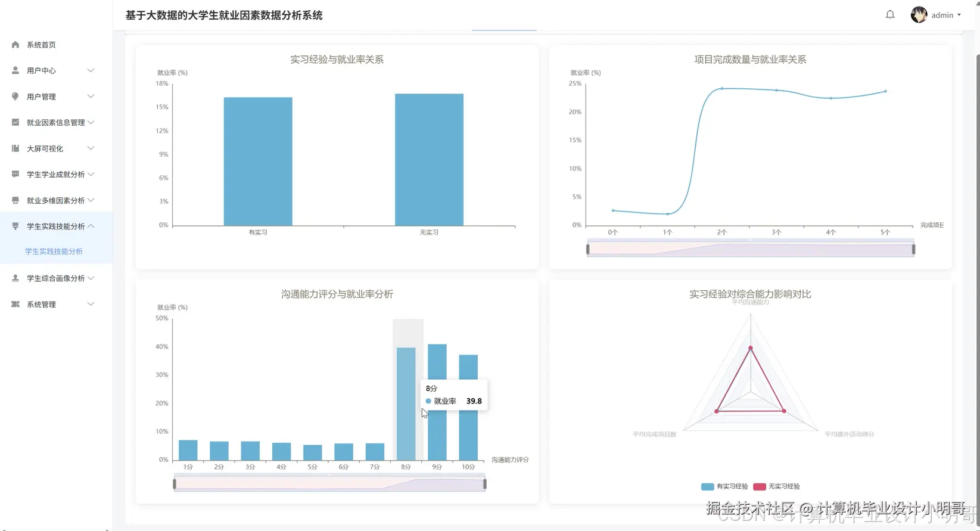980x531 pixels.
Task: Click the 2个 data point on line chart
Action: (722, 88)
